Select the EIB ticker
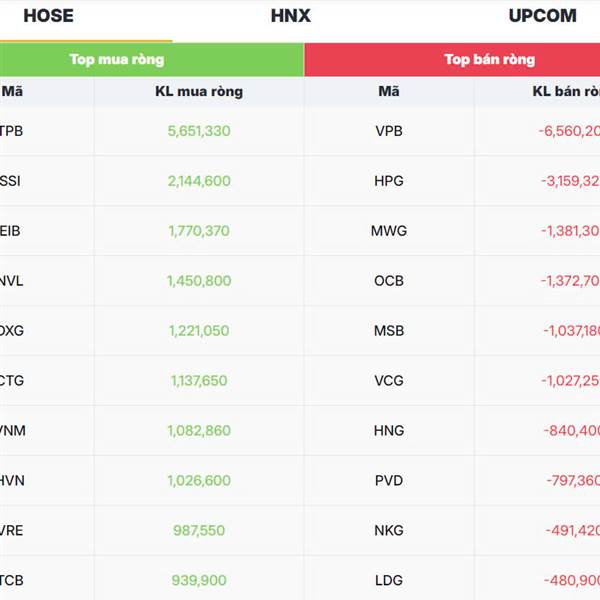The image size is (600, 600). pos(10,231)
